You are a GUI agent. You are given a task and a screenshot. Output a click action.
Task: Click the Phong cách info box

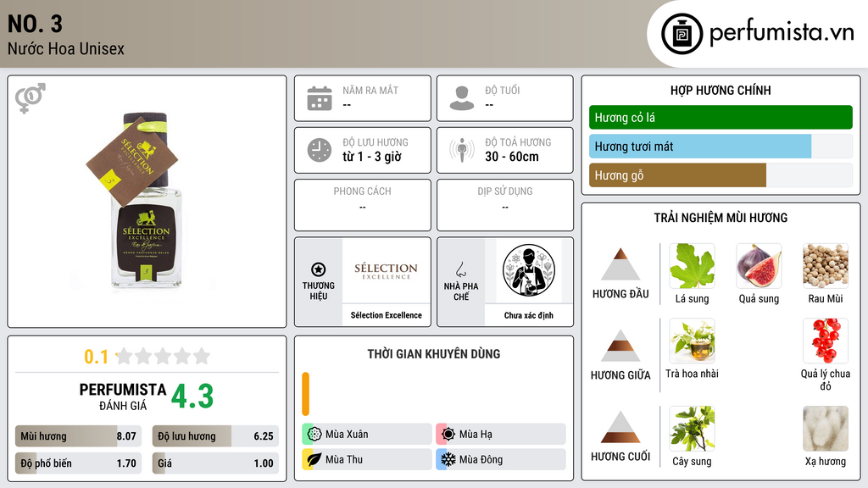pos(363,205)
